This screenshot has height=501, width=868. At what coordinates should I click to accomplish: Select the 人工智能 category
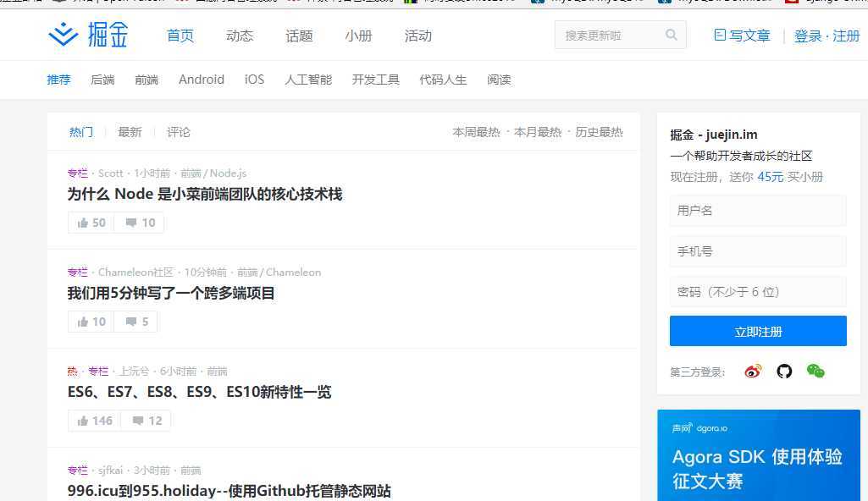(308, 80)
